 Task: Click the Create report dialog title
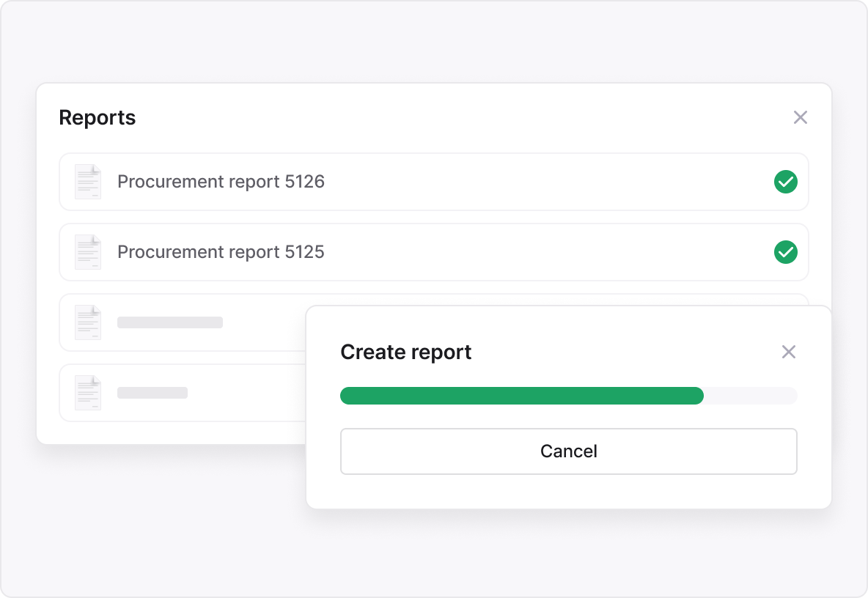(x=405, y=352)
